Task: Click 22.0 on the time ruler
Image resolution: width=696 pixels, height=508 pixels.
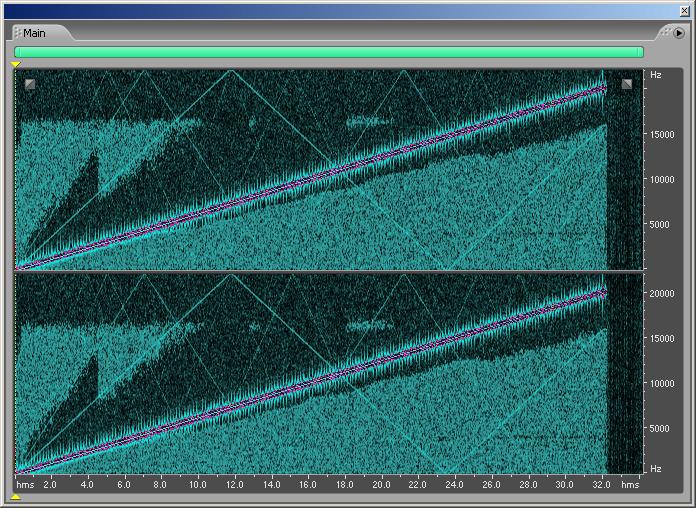Action: (x=418, y=484)
